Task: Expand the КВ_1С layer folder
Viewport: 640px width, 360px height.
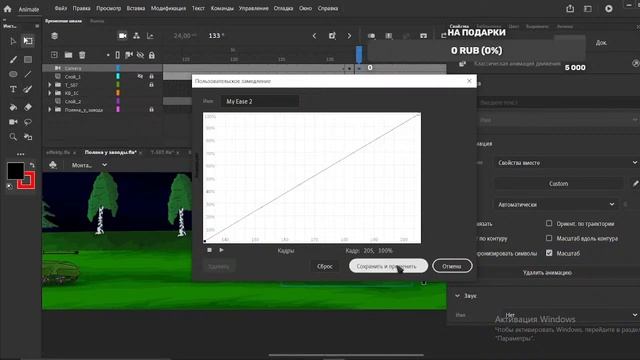Action: coord(50,93)
